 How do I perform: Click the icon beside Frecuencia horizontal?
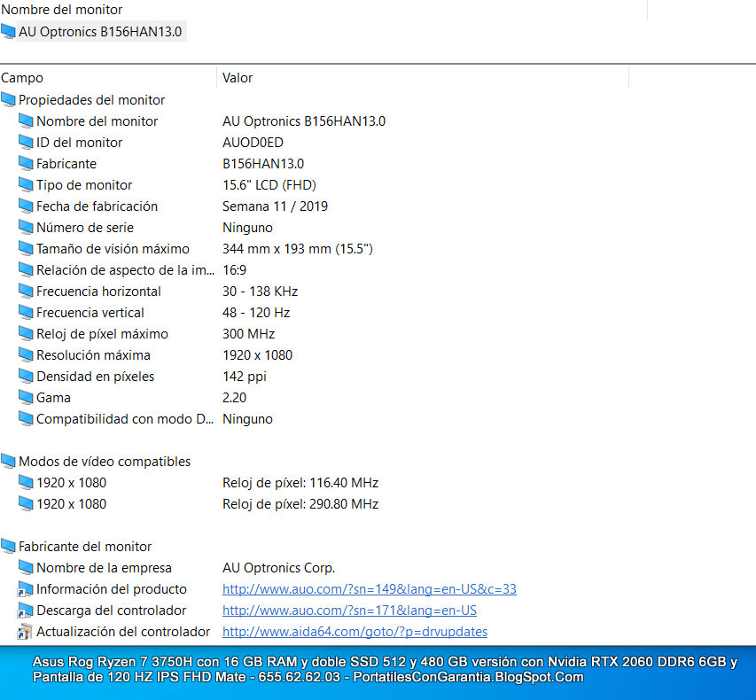point(26,291)
